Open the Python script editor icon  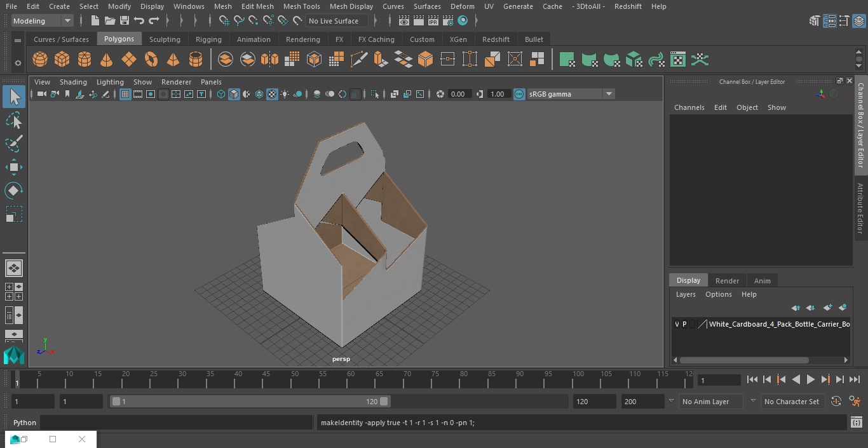pyautogui.click(x=856, y=423)
